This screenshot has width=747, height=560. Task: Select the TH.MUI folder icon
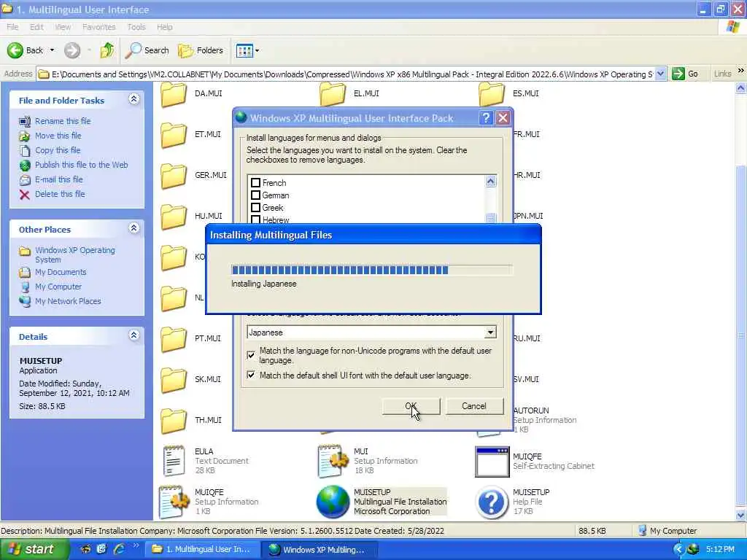tap(174, 421)
